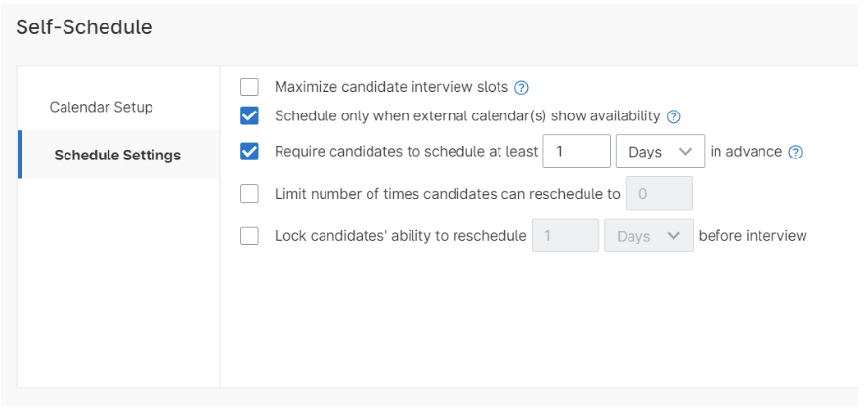868x407 pixels.
Task: Focus the reschedule limit number field
Action: [x=658, y=194]
